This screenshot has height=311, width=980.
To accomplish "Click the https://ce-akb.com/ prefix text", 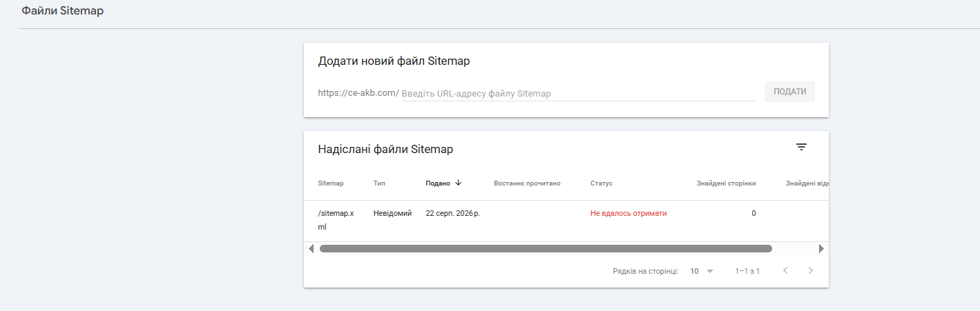I will tap(358, 92).
